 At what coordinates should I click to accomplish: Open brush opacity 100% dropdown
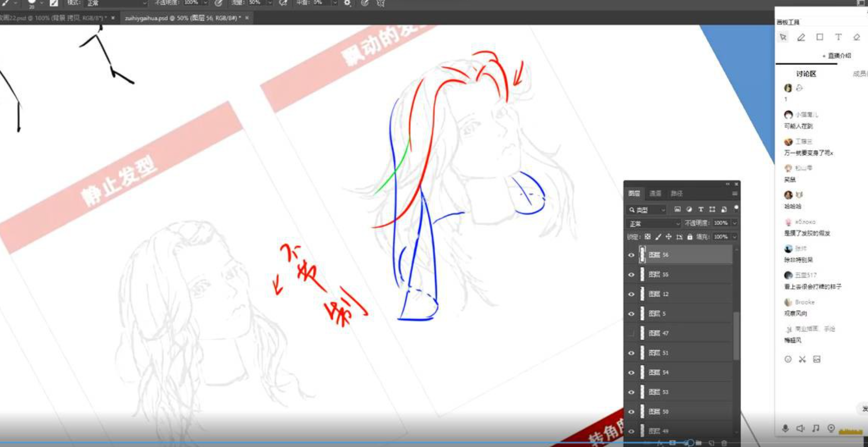tap(205, 3)
